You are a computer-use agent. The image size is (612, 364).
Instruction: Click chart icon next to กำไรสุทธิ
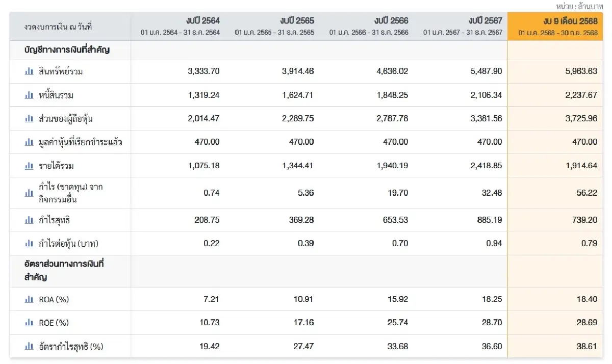29,220
